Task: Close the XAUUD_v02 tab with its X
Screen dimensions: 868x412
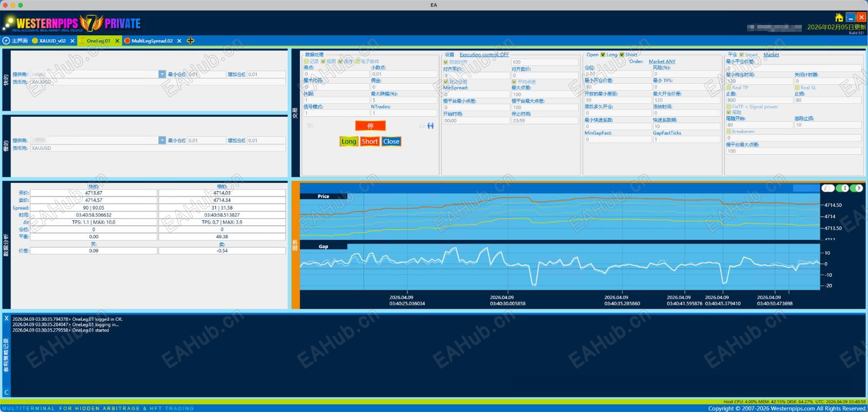Action: [72, 41]
